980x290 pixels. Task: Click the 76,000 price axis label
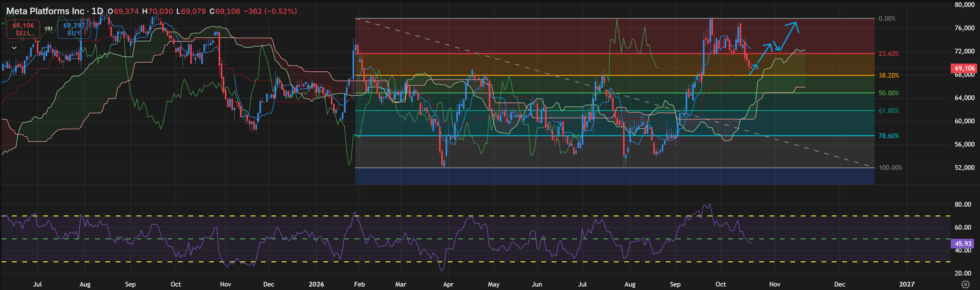[x=964, y=28]
